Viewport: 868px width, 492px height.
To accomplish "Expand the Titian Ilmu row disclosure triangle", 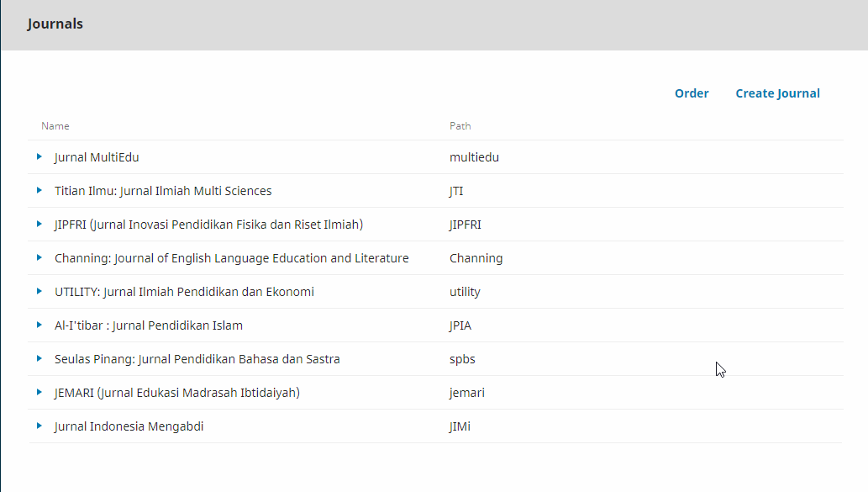I will click(39, 190).
